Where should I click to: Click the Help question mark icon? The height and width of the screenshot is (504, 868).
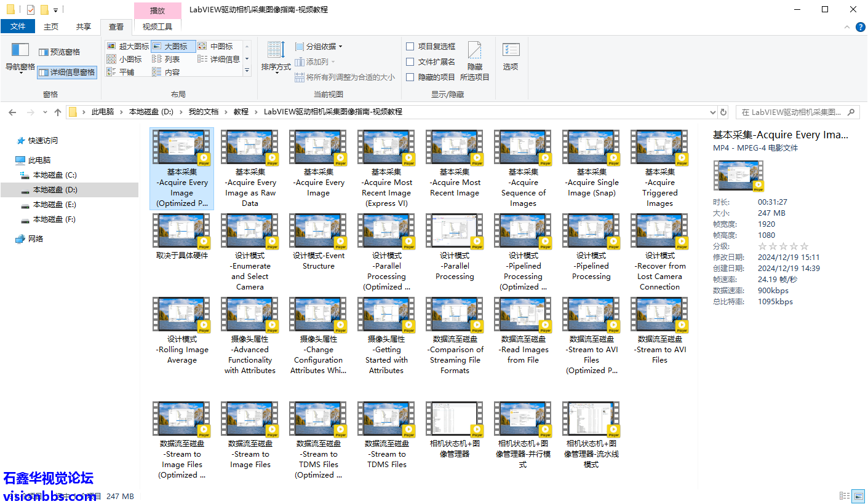[x=860, y=27]
